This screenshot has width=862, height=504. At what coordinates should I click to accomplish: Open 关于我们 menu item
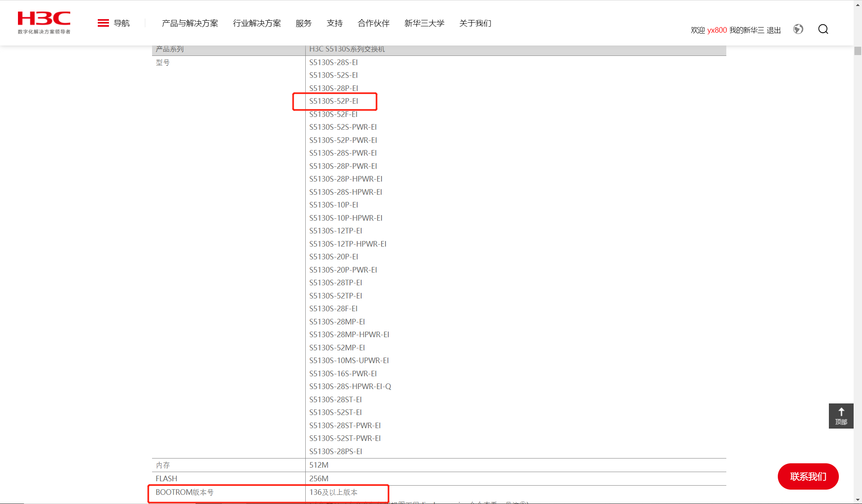click(x=475, y=23)
